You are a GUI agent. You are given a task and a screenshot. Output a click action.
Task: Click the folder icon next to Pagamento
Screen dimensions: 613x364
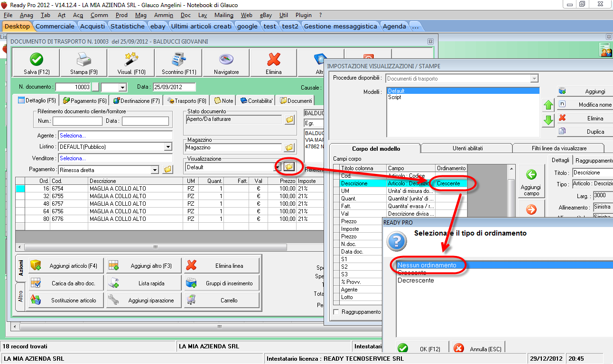[x=167, y=169]
